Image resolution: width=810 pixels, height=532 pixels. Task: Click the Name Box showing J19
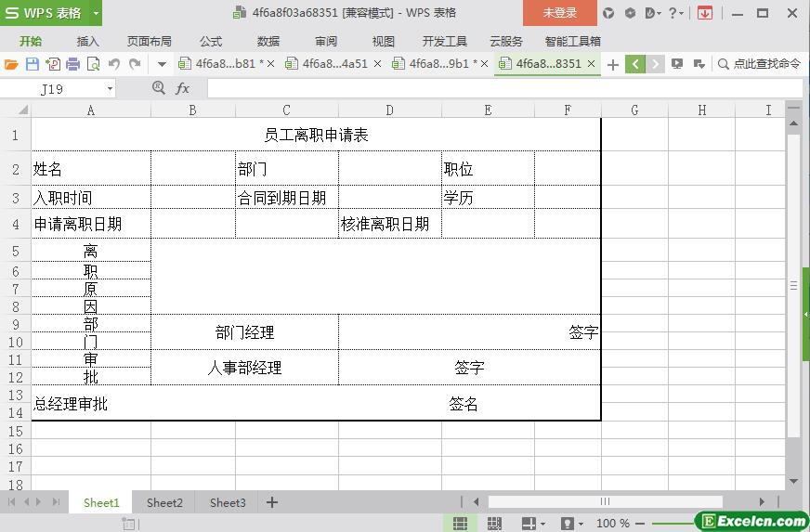tap(52, 89)
